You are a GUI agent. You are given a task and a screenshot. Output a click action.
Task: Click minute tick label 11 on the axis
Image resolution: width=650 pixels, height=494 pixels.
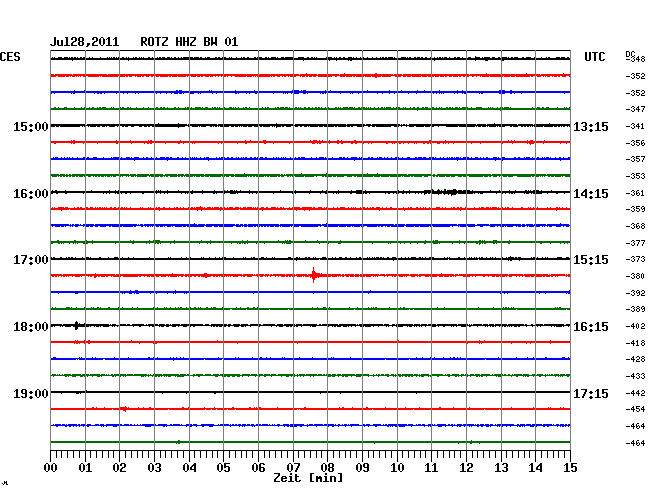431,468
